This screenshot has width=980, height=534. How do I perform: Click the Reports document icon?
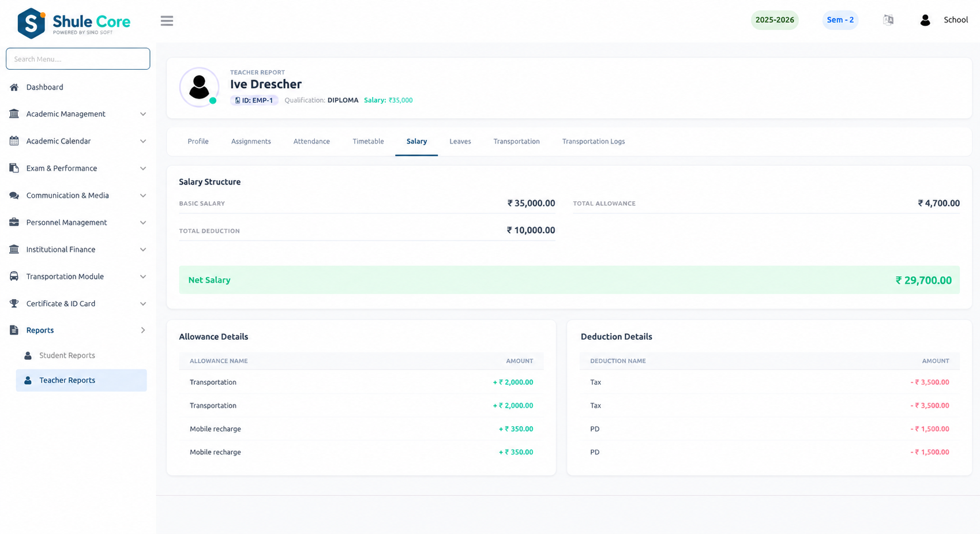coord(14,330)
